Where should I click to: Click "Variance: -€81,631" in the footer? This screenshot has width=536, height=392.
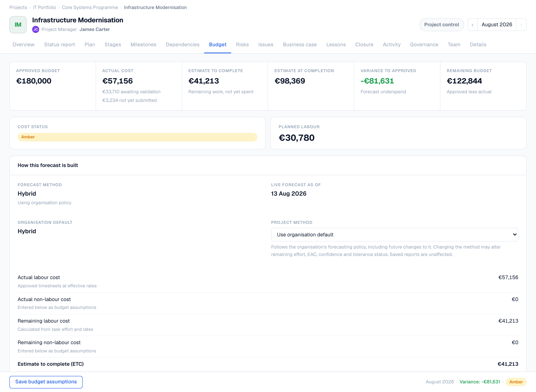point(480,382)
